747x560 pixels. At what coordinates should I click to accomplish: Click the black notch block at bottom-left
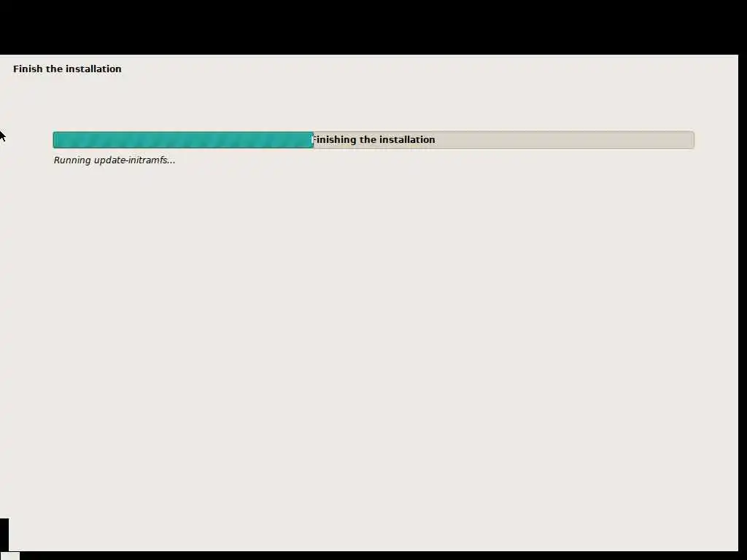tap(4, 534)
